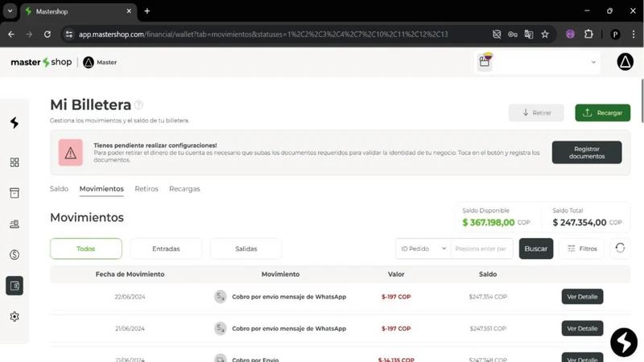Open the browser extensions puzzle icon
This screenshot has height=362, width=644.
point(588,35)
